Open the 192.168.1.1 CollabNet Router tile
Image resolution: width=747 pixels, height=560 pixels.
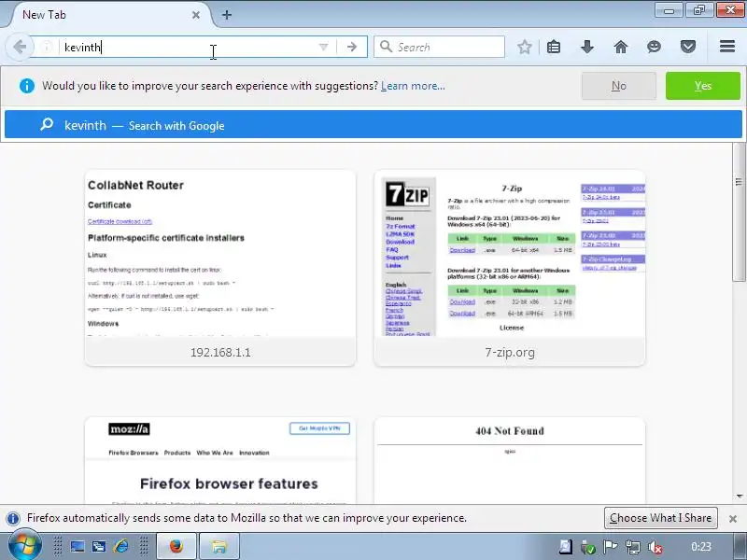[220, 268]
